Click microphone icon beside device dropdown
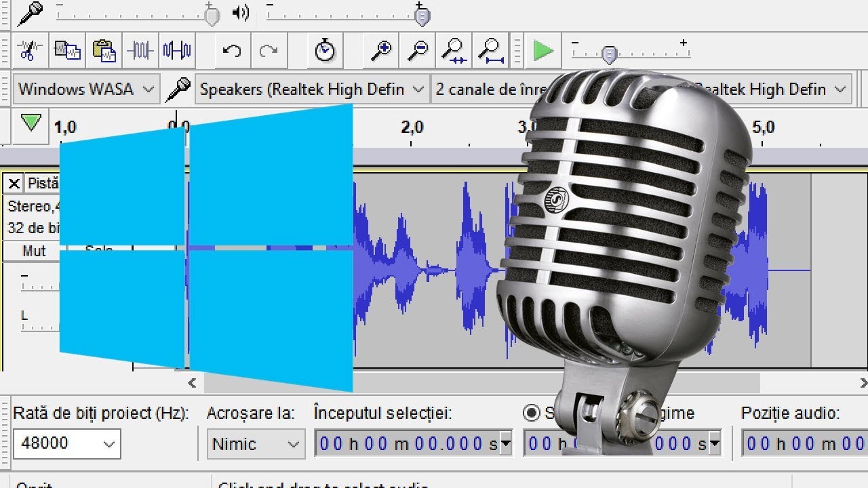 (179, 89)
